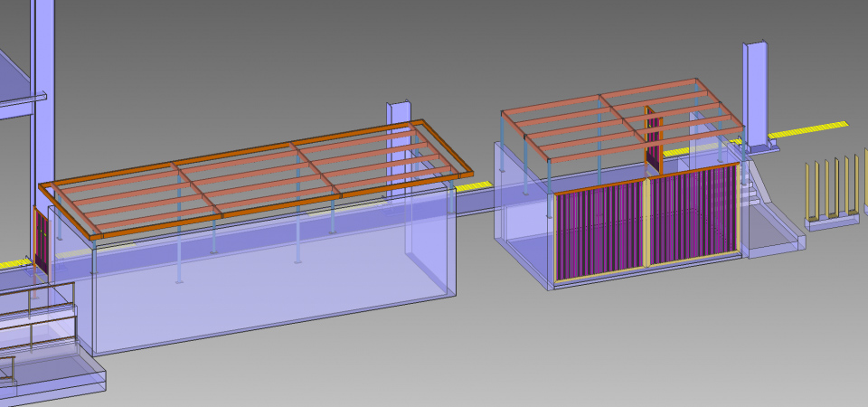Screen dimensions: 868x407
Task: Click the row of yellow posts at far right
Action: tap(832, 188)
